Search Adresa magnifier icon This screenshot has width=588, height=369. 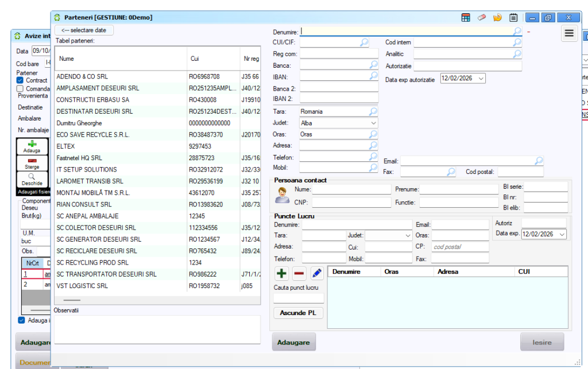tap(373, 145)
